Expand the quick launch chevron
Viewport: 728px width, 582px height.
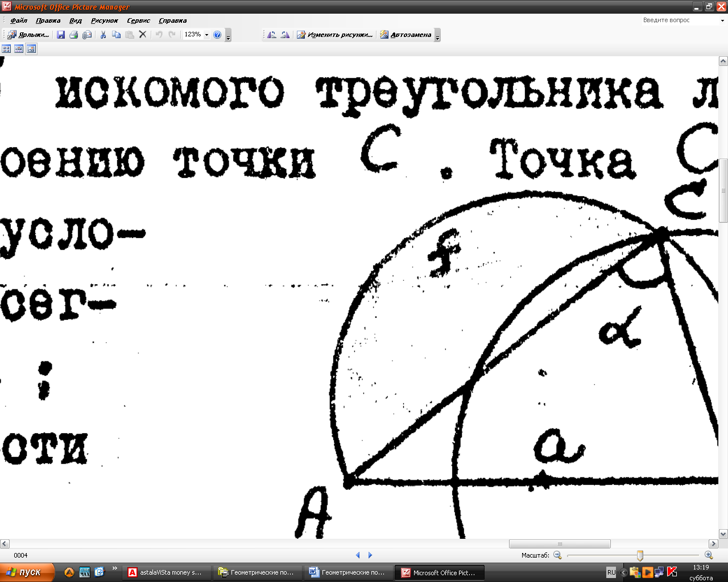114,568
